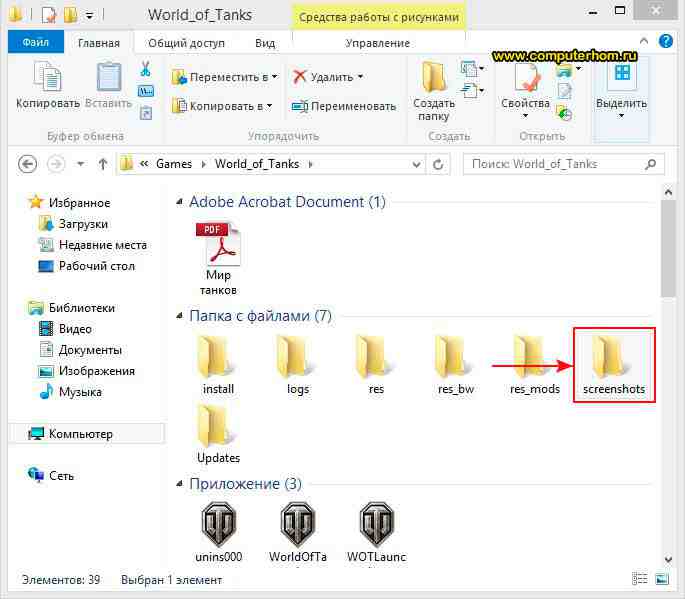This screenshot has height=599, width=685.
Task: Select Загрузки in the navigation pane
Action: click(83, 224)
